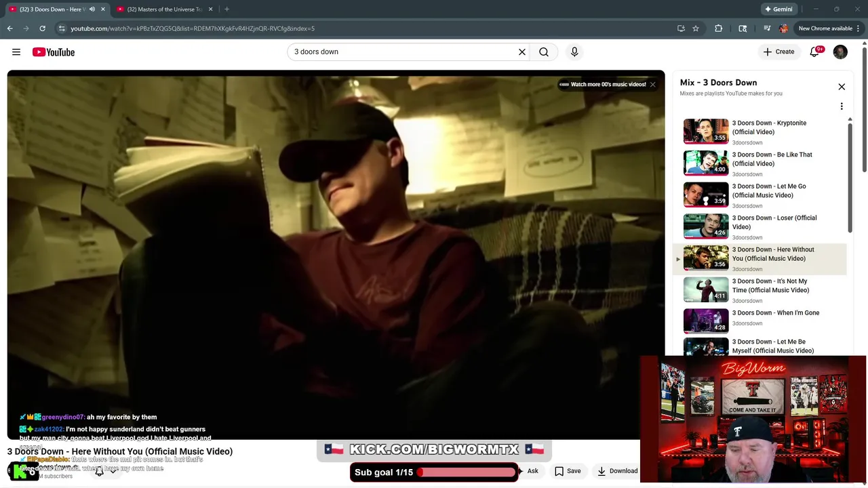Toggle channel notification bell below video
The height and width of the screenshot is (488, 868).
click(x=99, y=472)
